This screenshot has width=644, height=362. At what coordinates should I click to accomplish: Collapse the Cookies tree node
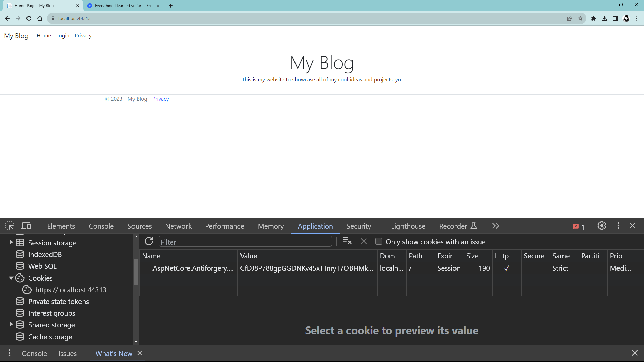coord(11,278)
